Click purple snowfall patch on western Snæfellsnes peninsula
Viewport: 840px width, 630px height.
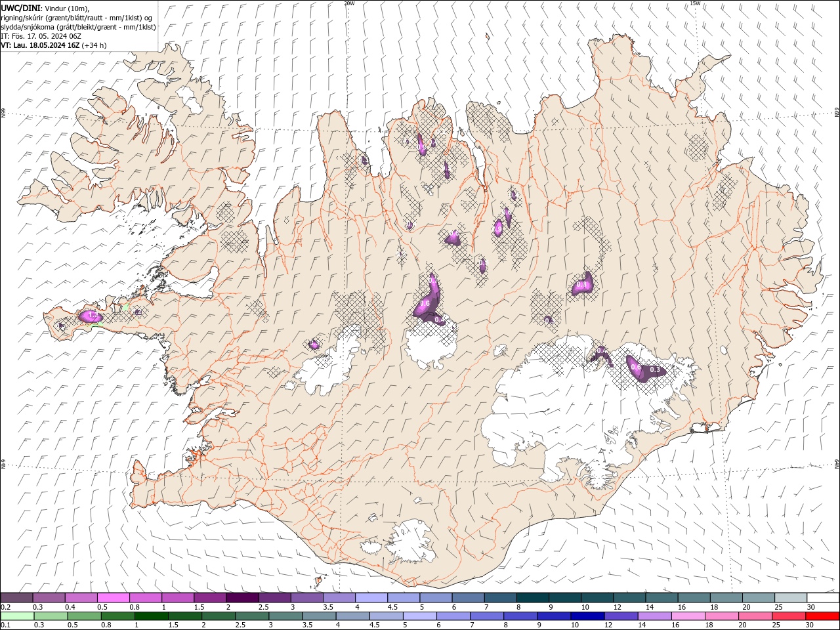(90, 316)
